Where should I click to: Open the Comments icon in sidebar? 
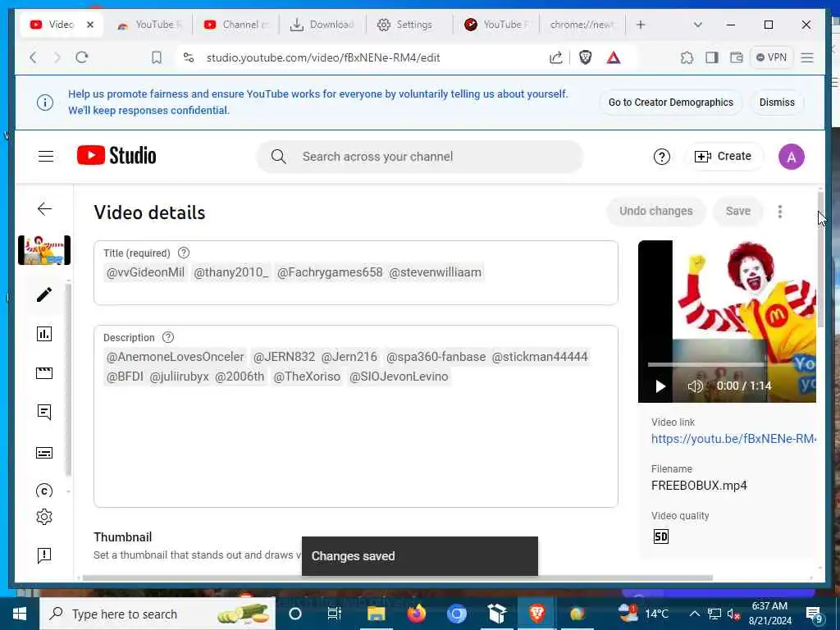[x=44, y=412]
